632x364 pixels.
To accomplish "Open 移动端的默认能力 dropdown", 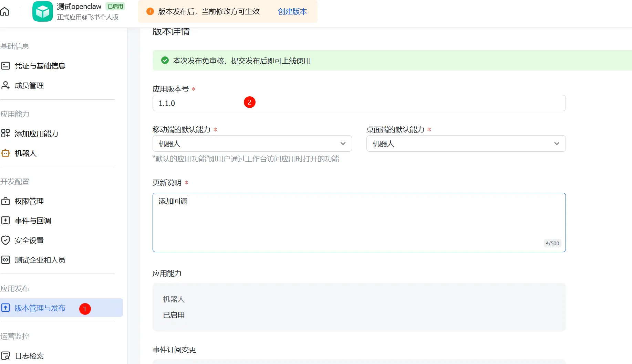I will (252, 143).
